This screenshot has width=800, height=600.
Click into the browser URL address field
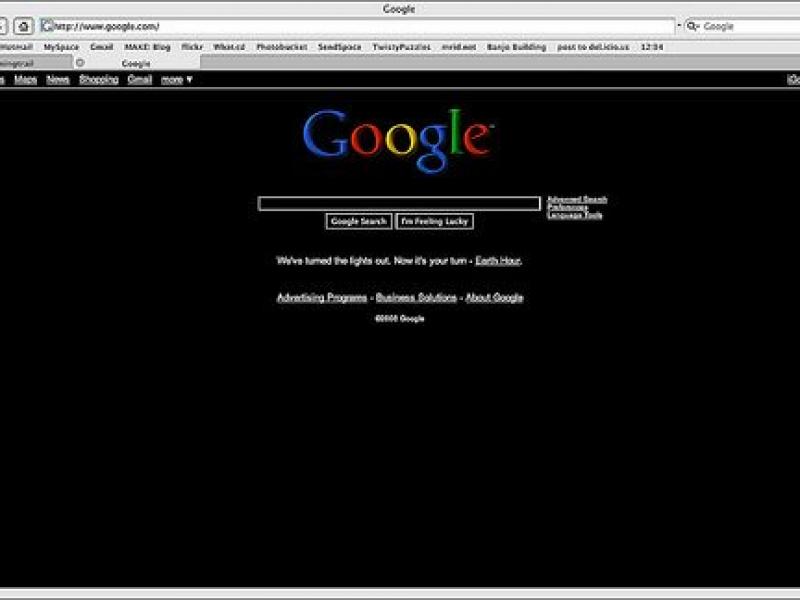(x=360, y=26)
